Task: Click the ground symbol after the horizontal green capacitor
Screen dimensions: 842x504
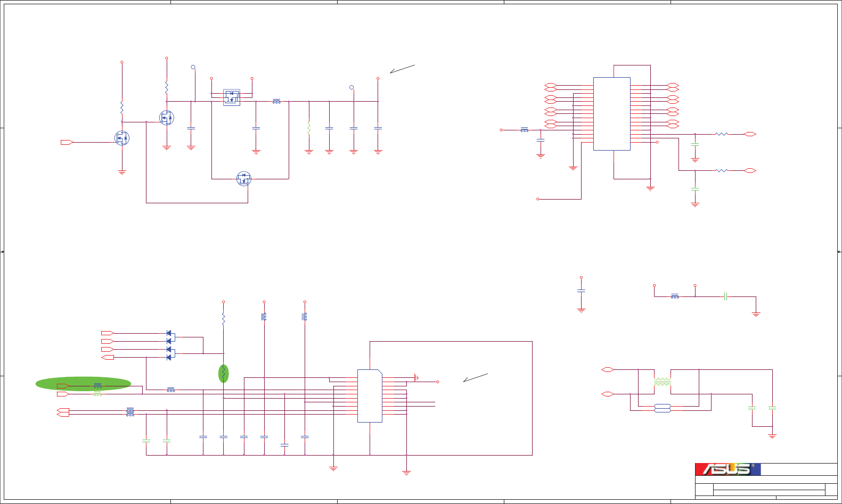Action: tap(756, 314)
